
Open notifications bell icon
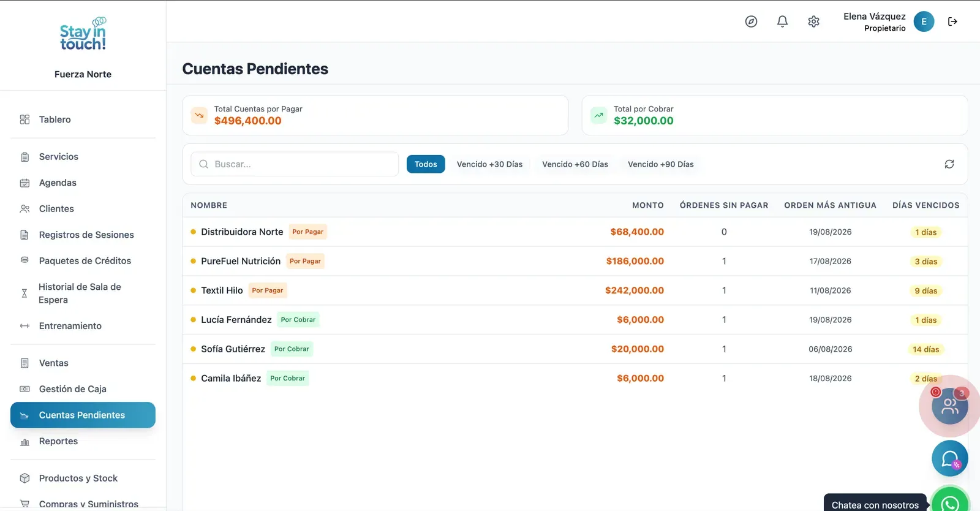[782, 21]
